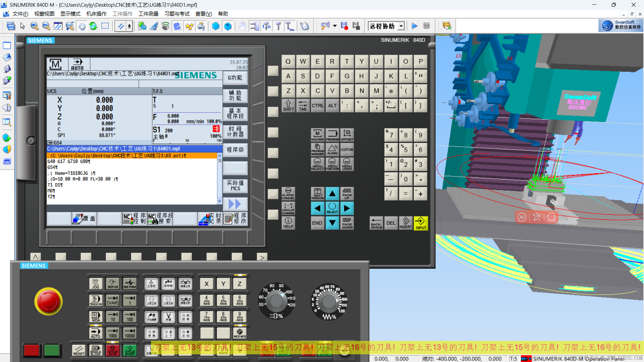Viewport: 644px width, 362px height.
Task: Click the zoom in magnifier toolbar icon
Action: click(x=34, y=26)
